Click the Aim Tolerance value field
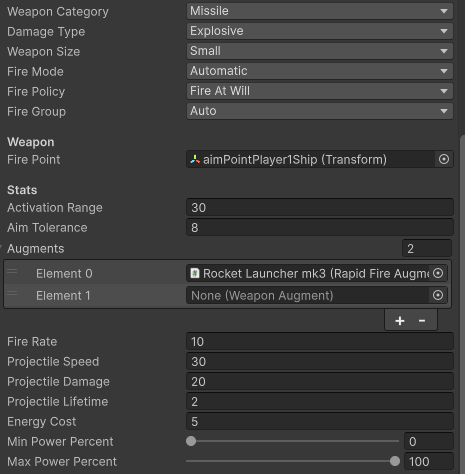465x474 pixels. click(x=320, y=227)
